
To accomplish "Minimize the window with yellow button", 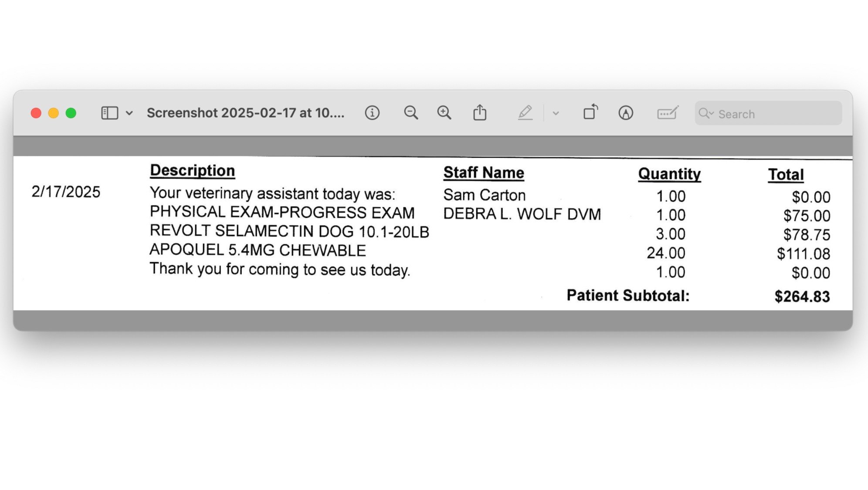I will click(54, 113).
